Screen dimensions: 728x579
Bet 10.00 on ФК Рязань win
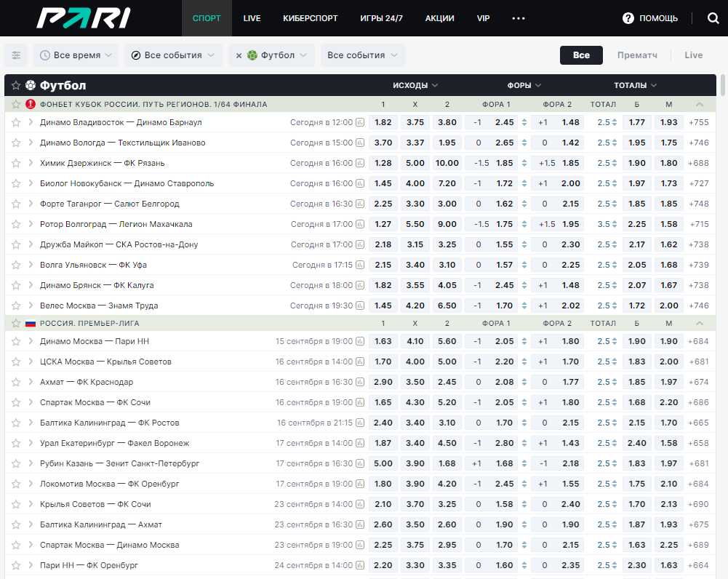coord(447,163)
